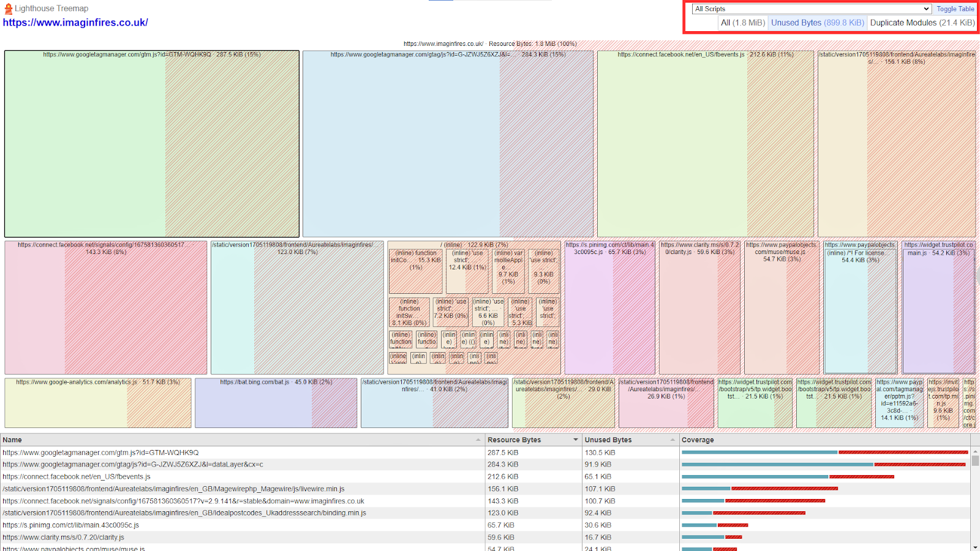Sort table by Unused Bytes column

tap(631, 440)
